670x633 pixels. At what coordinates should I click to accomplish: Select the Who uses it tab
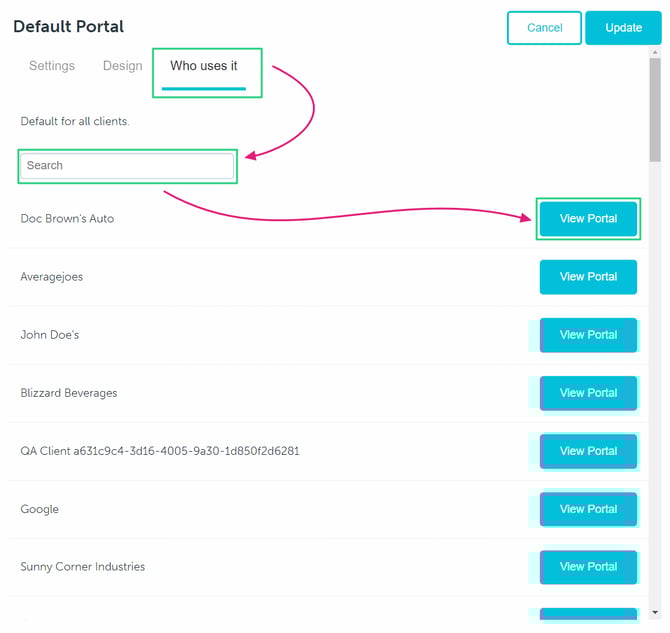point(204,66)
